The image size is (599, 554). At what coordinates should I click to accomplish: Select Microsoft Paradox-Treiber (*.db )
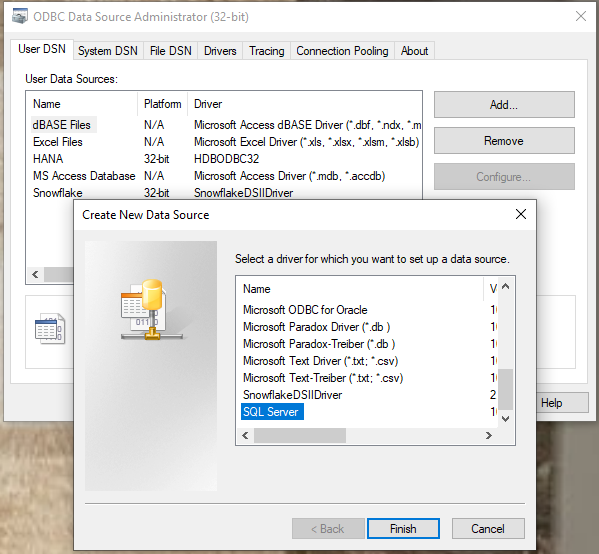coord(319,344)
